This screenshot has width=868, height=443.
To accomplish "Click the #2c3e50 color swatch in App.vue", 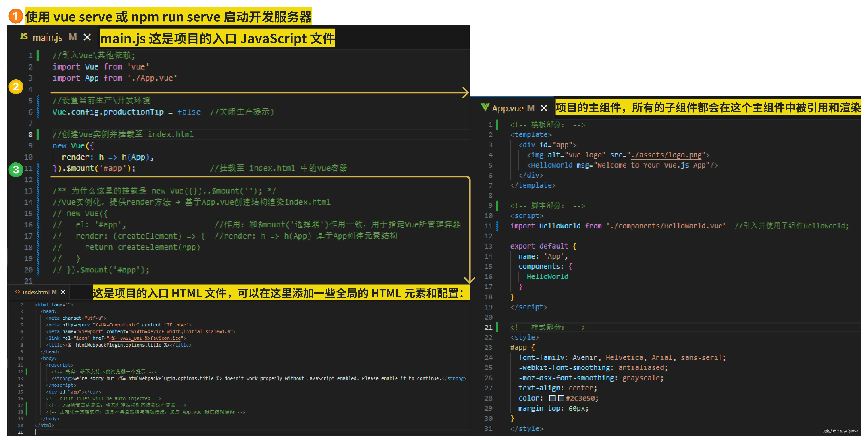I will [561, 398].
